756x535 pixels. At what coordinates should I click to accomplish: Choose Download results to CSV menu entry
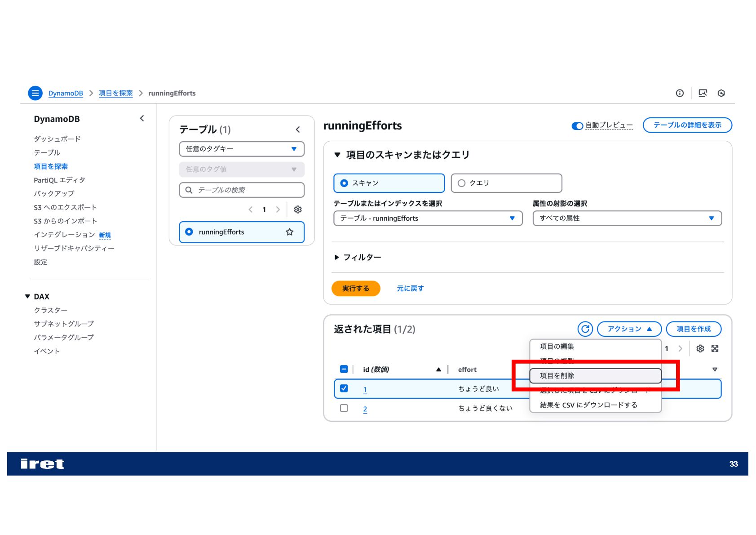(595, 405)
